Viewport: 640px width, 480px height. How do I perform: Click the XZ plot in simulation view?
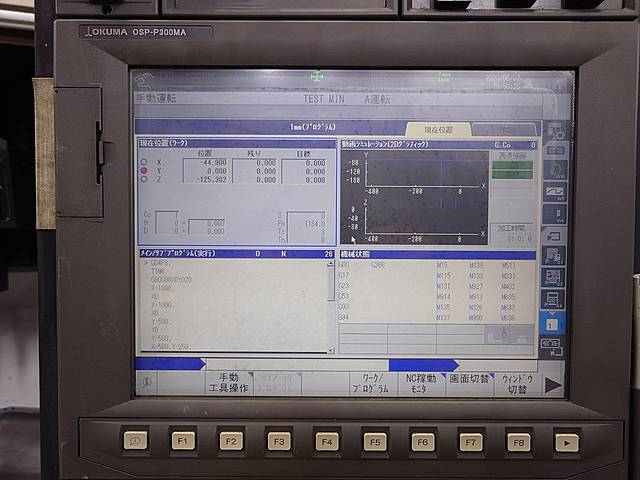[424, 218]
